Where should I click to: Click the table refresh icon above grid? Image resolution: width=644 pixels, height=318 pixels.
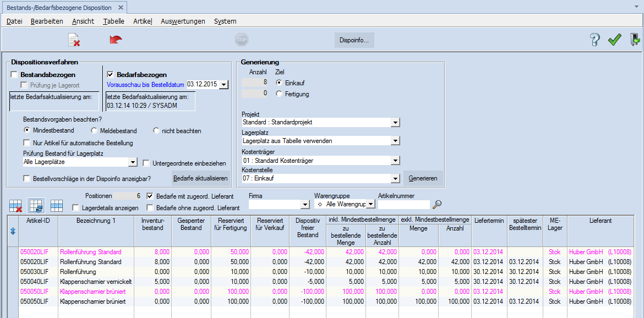tap(36, 206)
